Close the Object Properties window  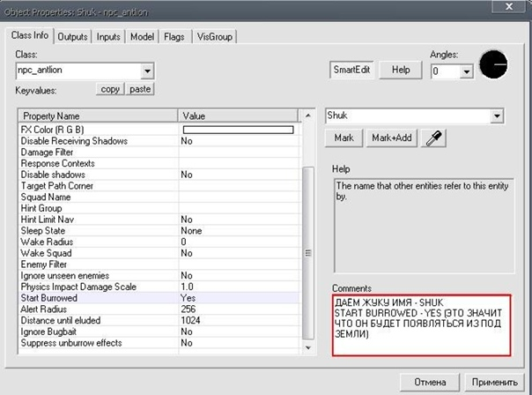(x=509, y=6)
